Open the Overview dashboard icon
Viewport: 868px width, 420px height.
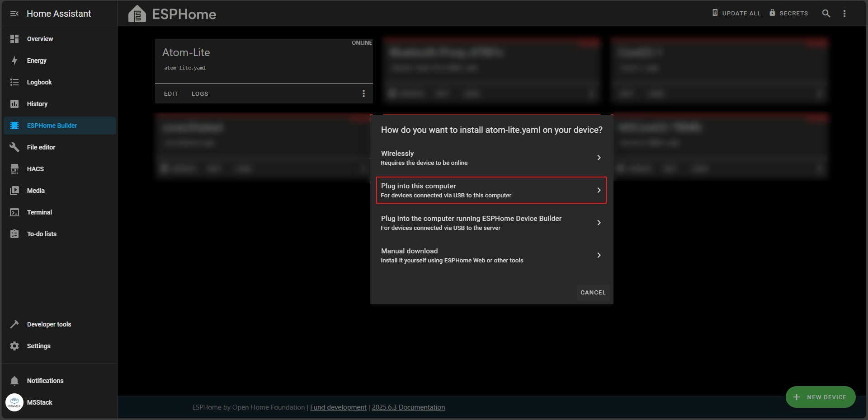pos(14,39)
